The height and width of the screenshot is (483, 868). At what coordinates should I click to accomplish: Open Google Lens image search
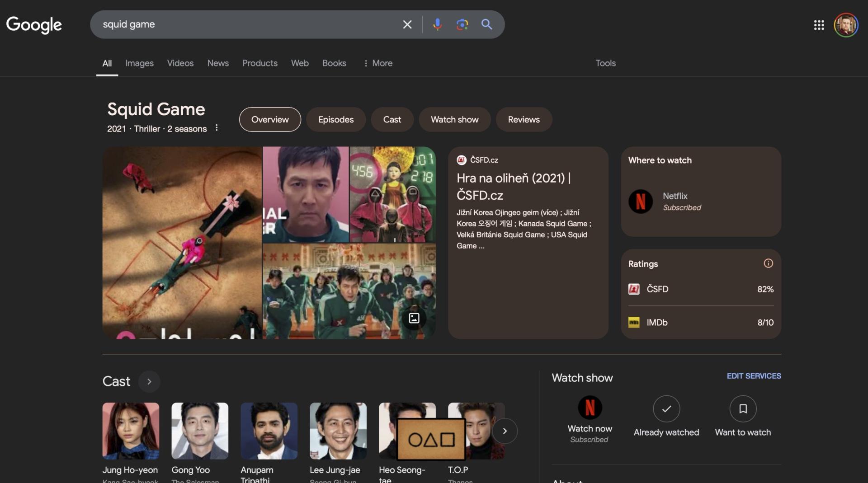(x=462, y=24)
